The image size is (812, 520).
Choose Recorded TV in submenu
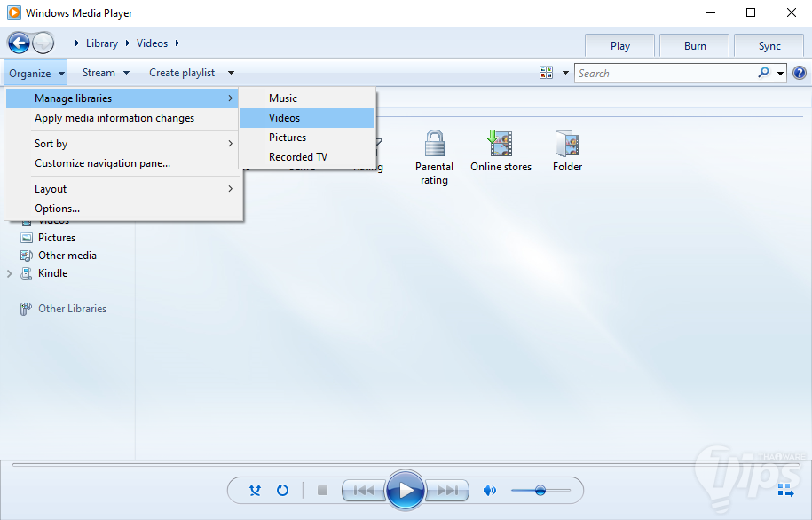pos(307,157)
